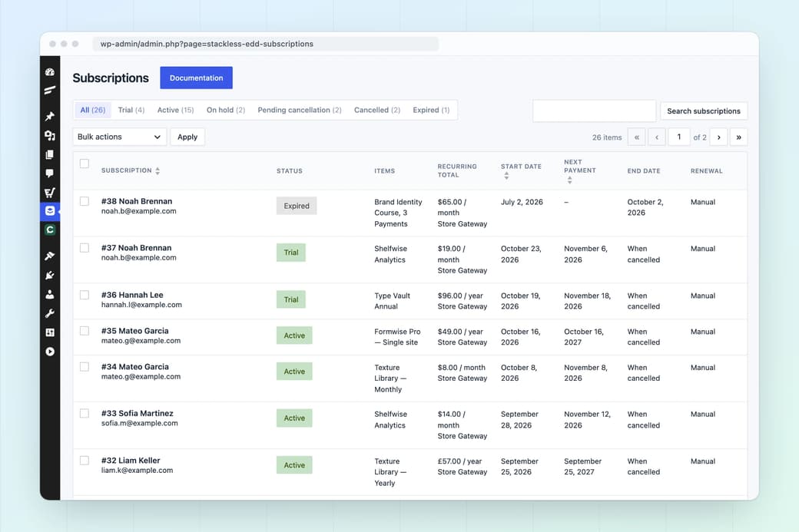
Task: Click Active badge on subscription #35
Action: point(294,335)
